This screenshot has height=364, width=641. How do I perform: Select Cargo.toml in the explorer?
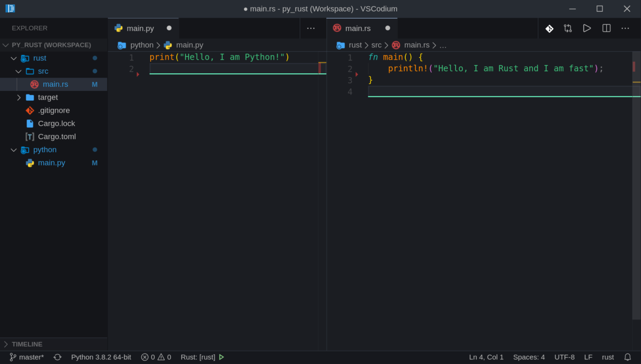coord(58,136)
